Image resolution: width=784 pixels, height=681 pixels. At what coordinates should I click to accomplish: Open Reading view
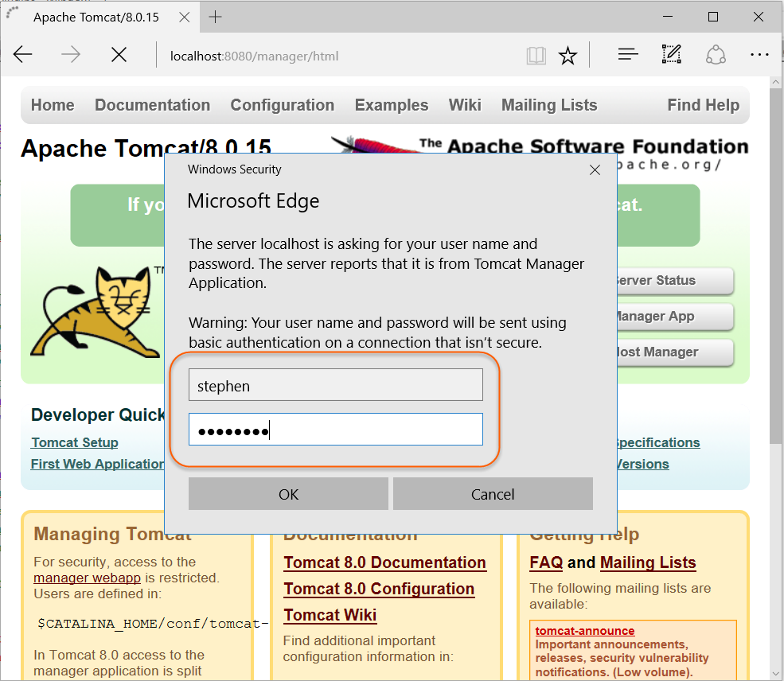536,54
